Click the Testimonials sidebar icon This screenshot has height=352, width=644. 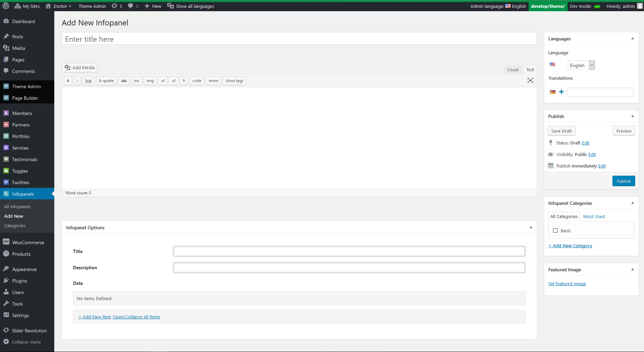click(x=6, y=159)
